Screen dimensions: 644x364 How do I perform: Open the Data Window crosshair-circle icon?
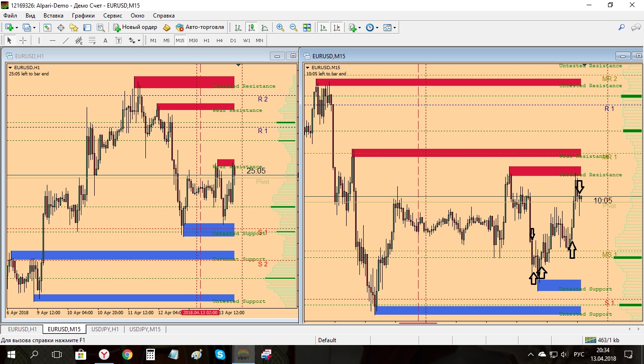(61, 27)
